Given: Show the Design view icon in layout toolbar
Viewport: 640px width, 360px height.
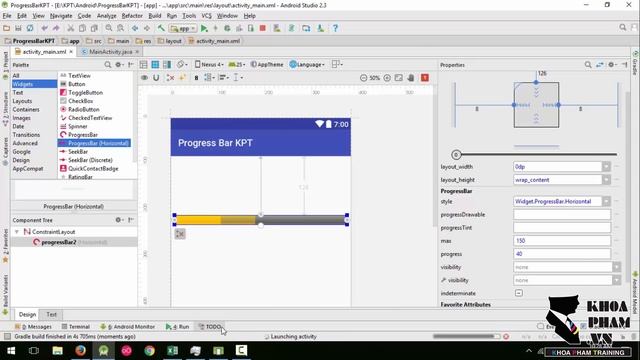Looking at the screenshot, I should (x=143, y=64).
